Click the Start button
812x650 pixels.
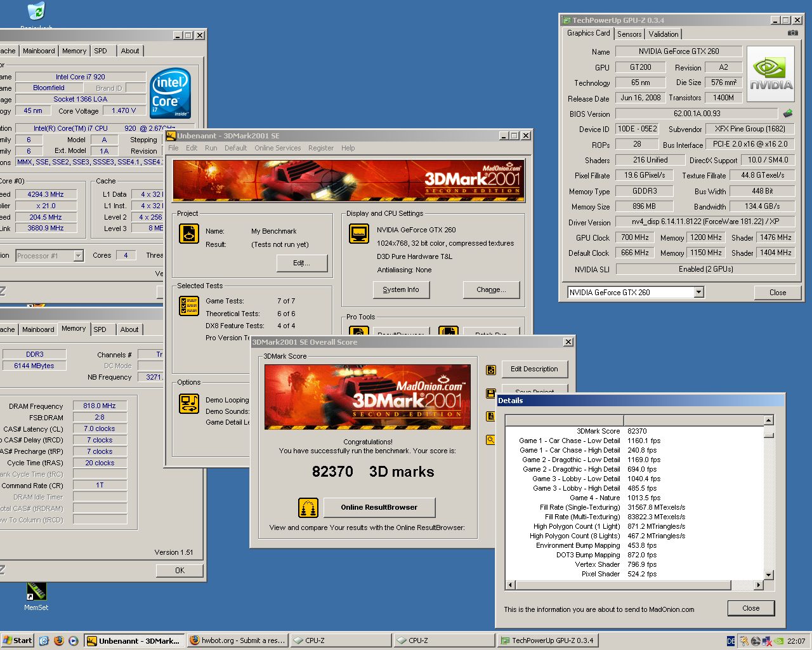[x=17, y=640]
